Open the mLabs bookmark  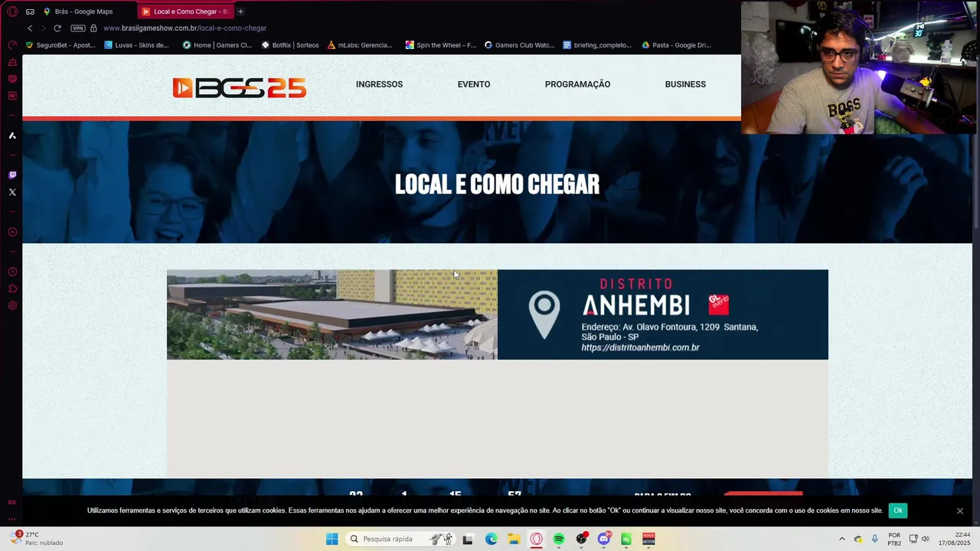pyautogui.click(x=360, y=45)
